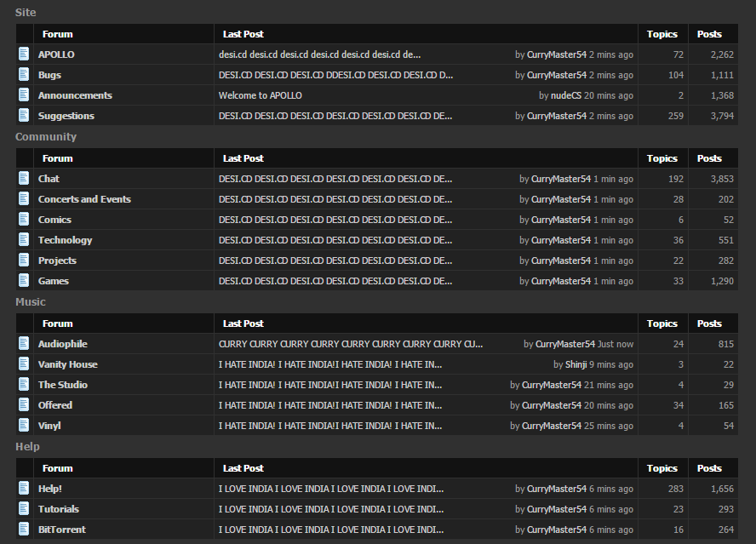Screen dimensions: 756x544
Task: Click the forum icon beside Help!
Action: [x=24, y=488]
